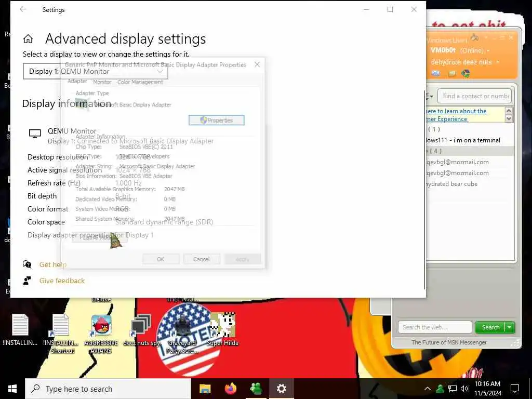Viewport: 532px width, 399px height.
Task: Open The Future of MSN Messenger link
Action: 449,342
